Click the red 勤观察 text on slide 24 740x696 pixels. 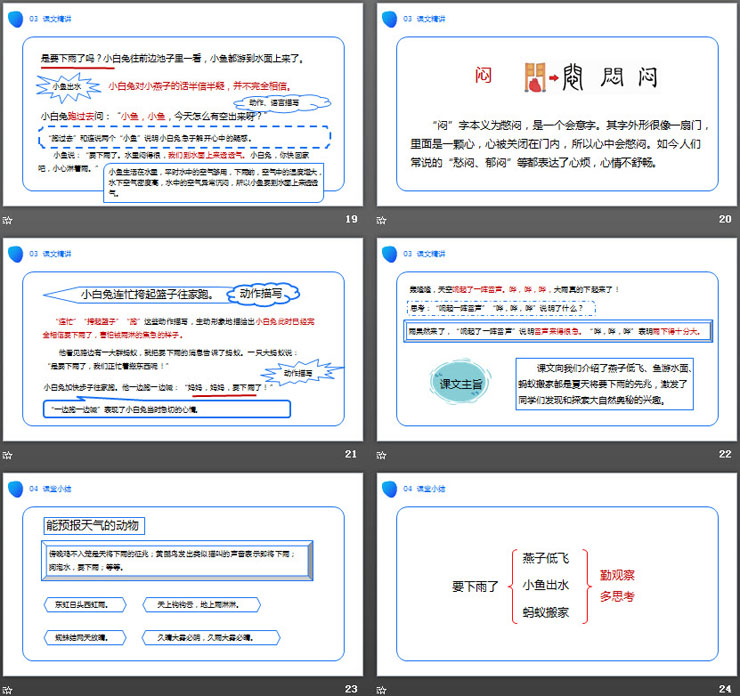618,575
